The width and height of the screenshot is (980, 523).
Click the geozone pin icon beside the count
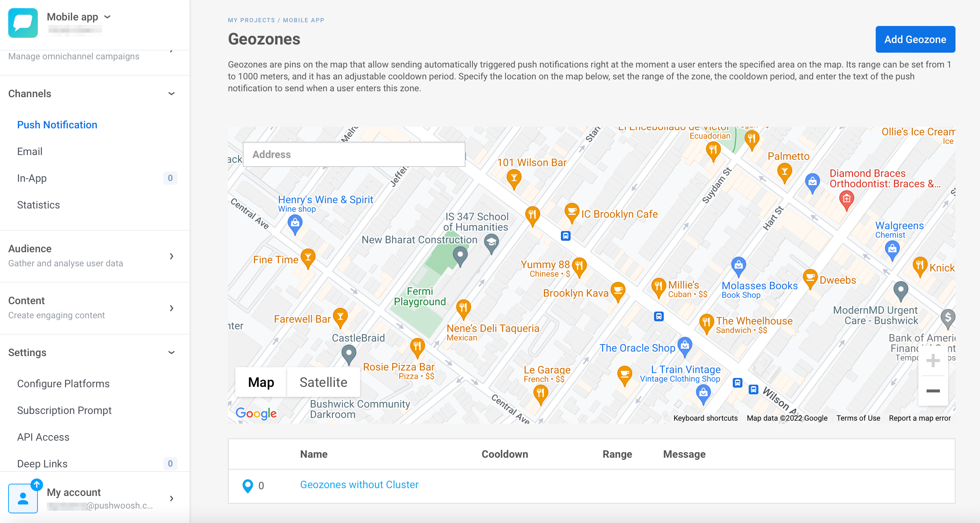247,486
